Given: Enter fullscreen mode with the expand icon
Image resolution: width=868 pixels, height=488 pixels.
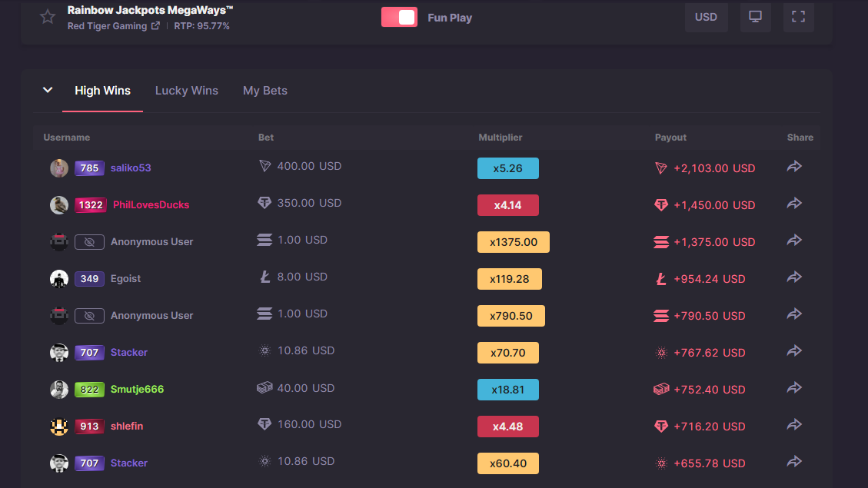Looking at the screenshot, I should point(798,17).
